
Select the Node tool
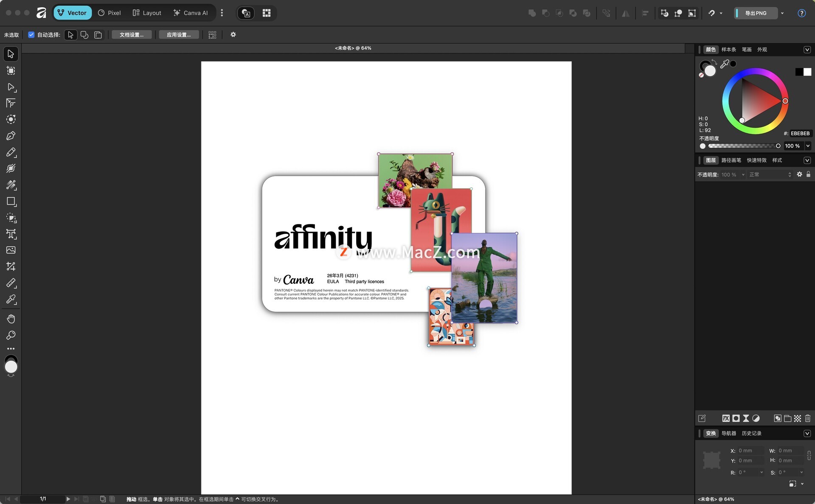click(11, 87)
